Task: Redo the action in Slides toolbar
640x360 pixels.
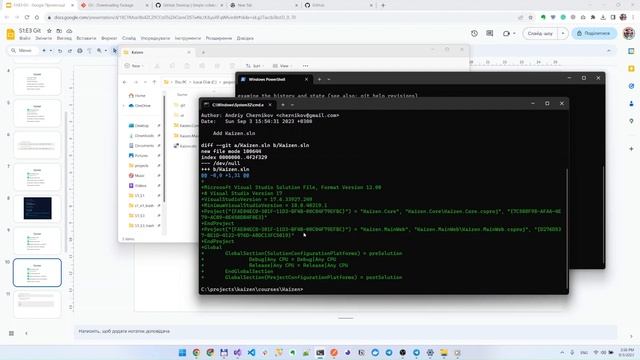Action: click(70, 51)
